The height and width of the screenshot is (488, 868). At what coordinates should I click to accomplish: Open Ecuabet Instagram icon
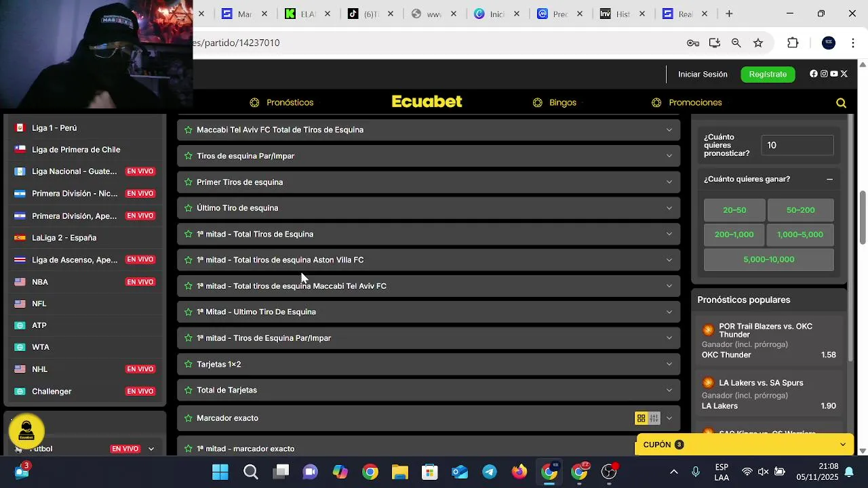click(x=824, y=74)
